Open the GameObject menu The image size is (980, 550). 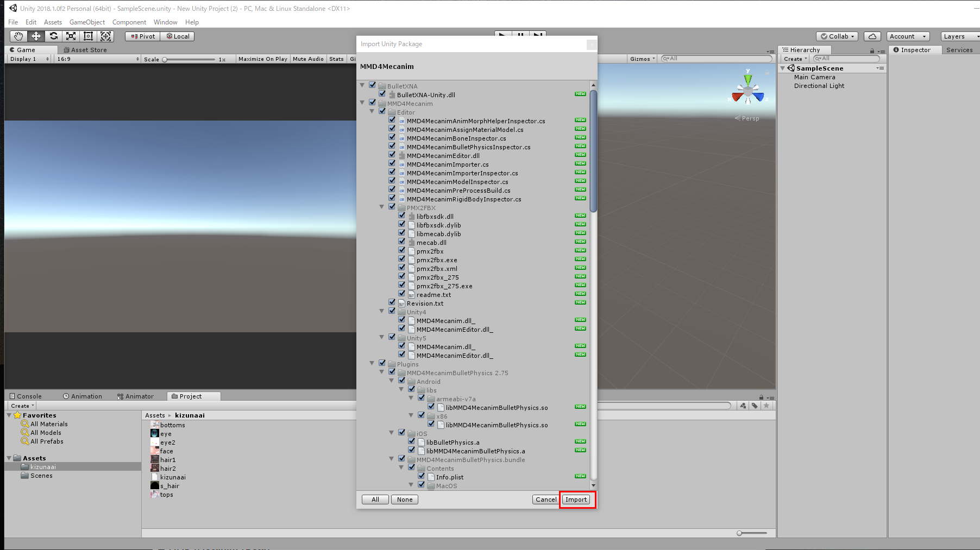(x=87, y=22)
